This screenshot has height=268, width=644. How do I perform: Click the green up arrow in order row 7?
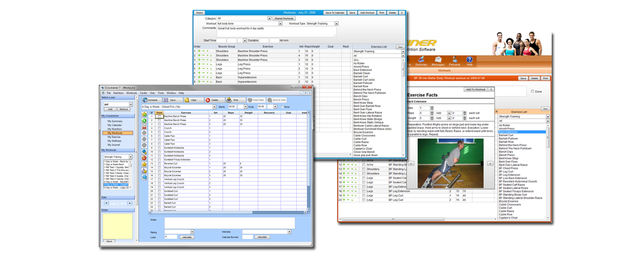(211, 77)
